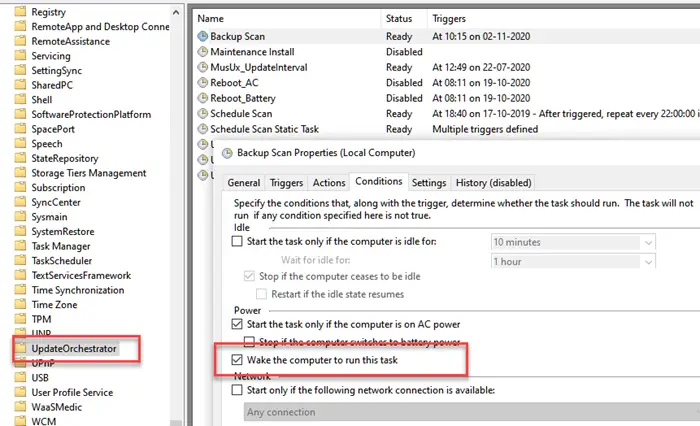The width and height of the screenshot is (700, 426).
Task: Select the Task Manager folder
Action: click(x=61, y=246)
